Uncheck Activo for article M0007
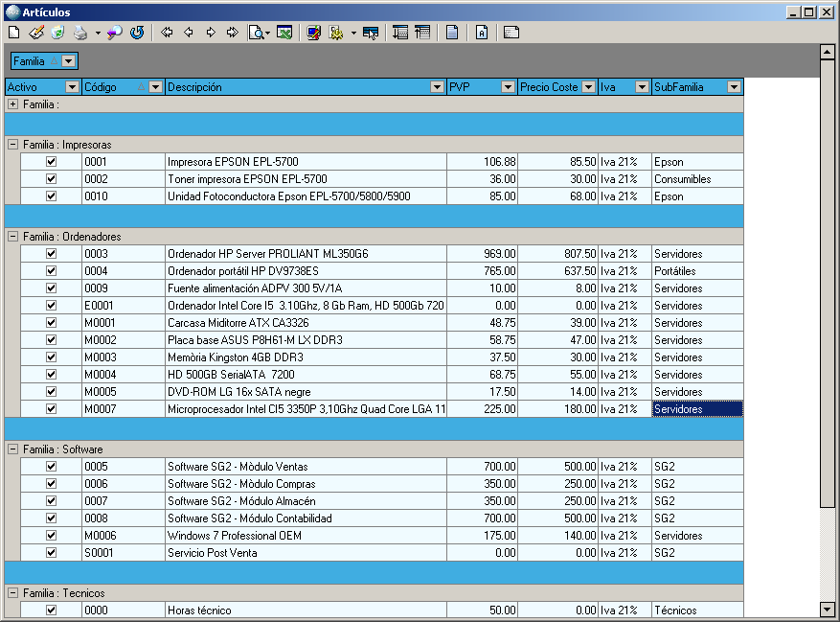The image size is (840, 622). pos(51,408)
